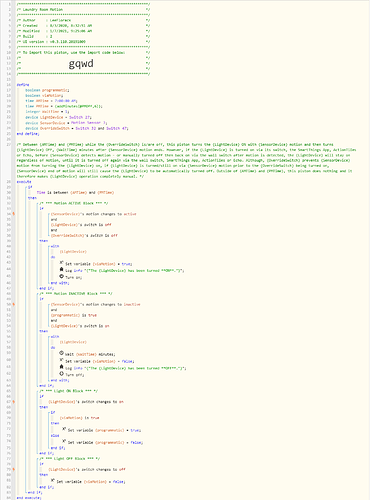This screenshot has height=500, width=372.
Task: Click the 'end execute;' line
Action: [29, 498]
